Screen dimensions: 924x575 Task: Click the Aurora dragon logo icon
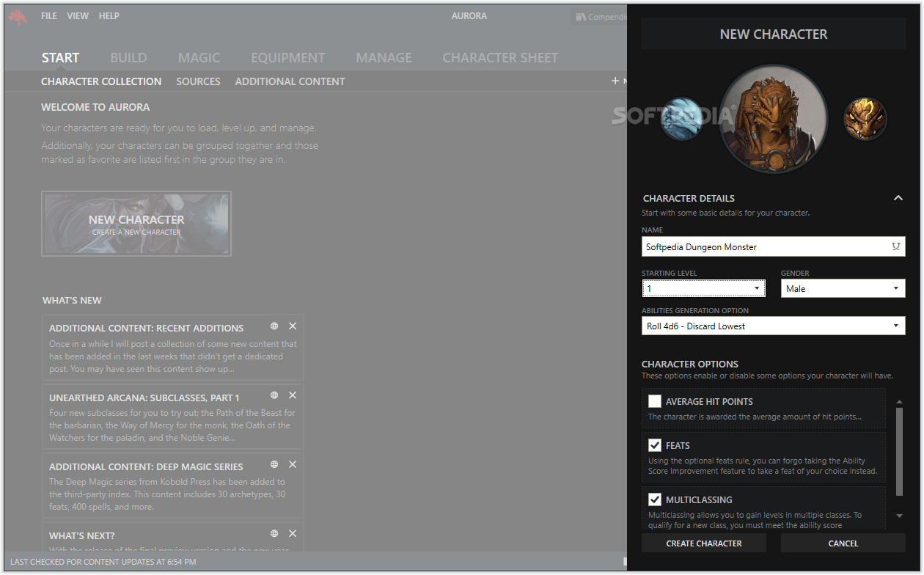pos(18,17)
